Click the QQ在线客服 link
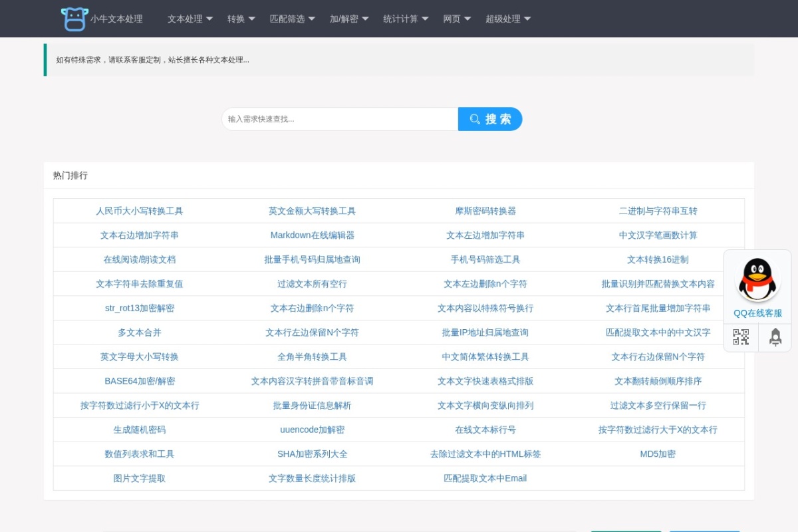This screenshot has width=798, height=532. click(x=757, y=313)
